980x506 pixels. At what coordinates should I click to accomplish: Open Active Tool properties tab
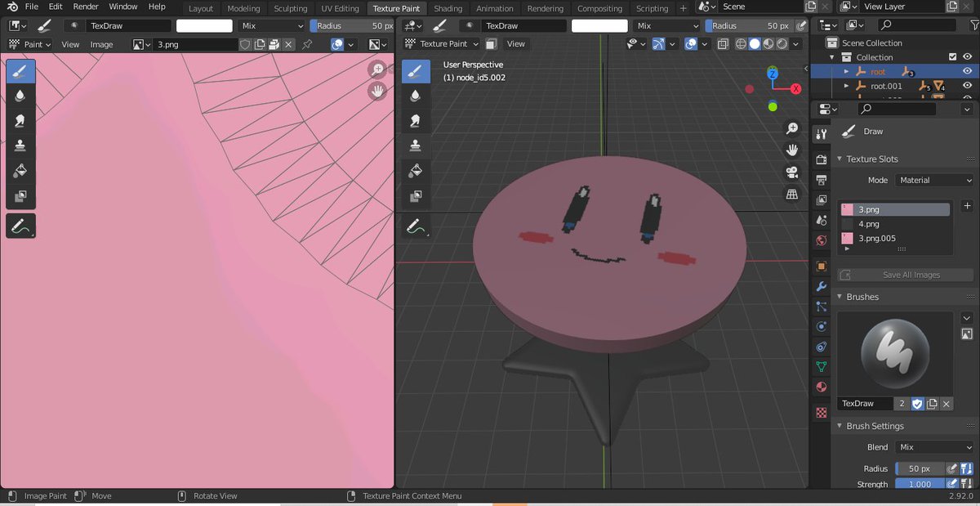[822, 134]
